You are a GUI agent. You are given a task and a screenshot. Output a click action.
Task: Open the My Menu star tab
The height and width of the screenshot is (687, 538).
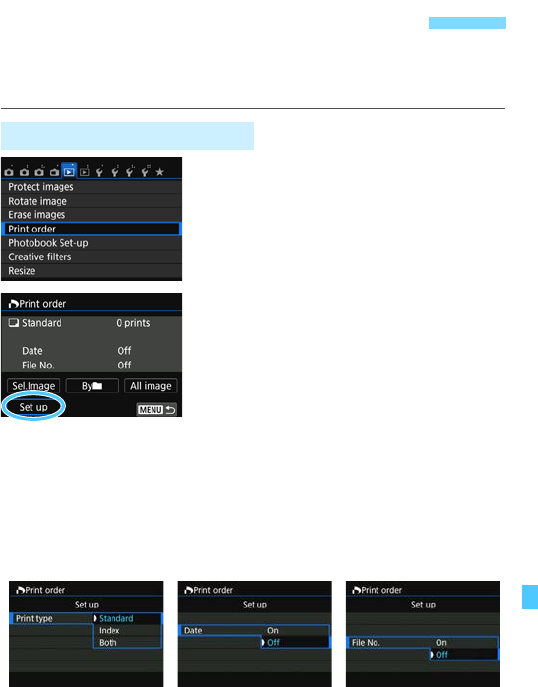tap(159, 172)
